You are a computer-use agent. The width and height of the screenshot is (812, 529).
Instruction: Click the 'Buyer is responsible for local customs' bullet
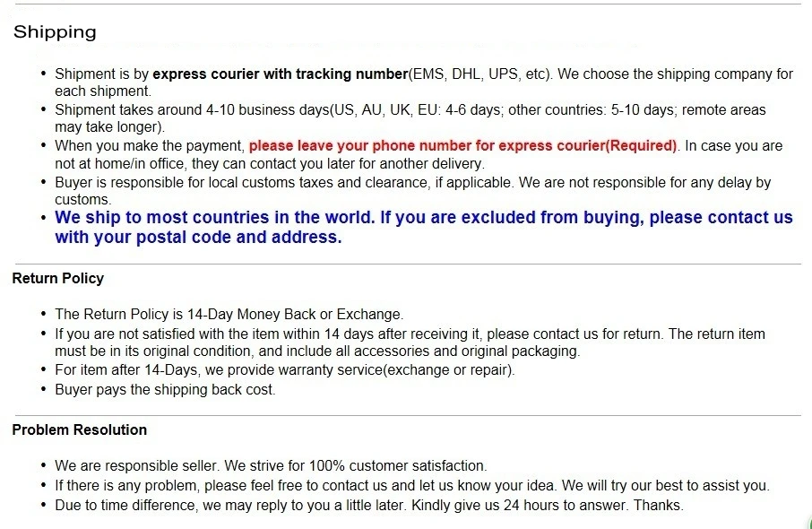click(x=413, y=191)
